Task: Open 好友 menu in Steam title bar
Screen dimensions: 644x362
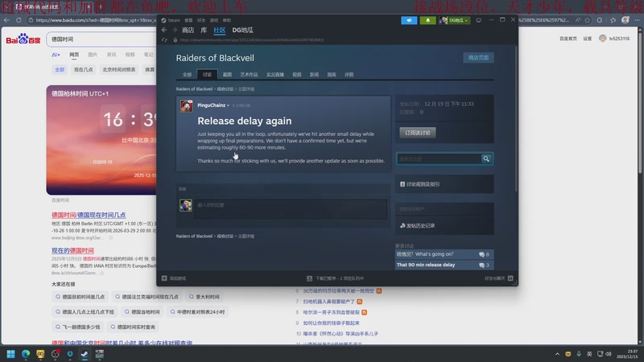Action: click(x=201, y=20)
